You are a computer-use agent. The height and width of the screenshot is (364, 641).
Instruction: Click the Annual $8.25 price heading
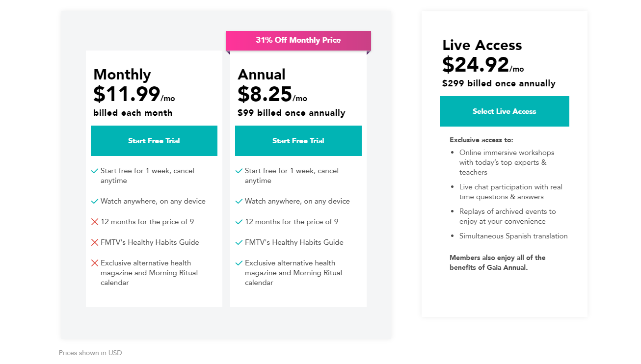(x=272, y=94)
